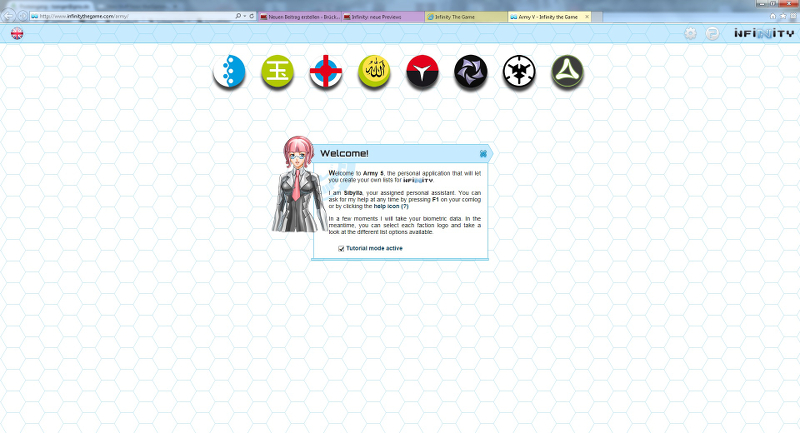
Task: Select the PanOceania faction logo
Action: pyautogui.click(x=229, y=71)
